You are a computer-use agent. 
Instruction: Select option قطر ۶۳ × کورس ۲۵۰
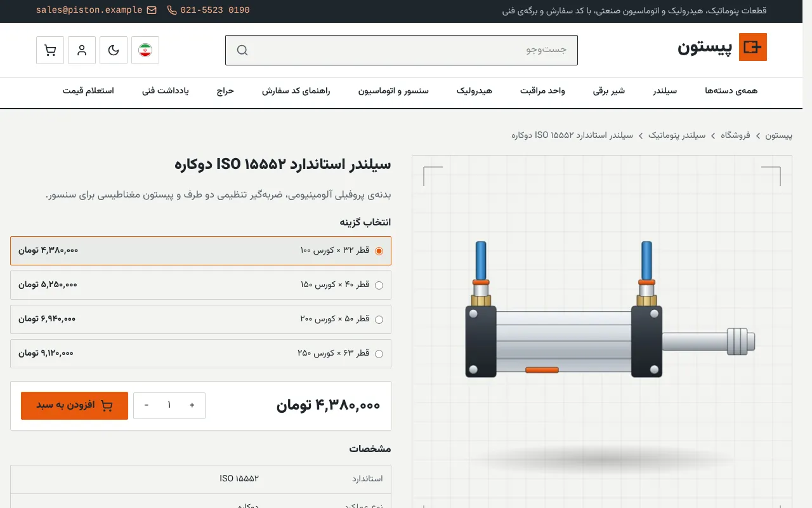200,354
